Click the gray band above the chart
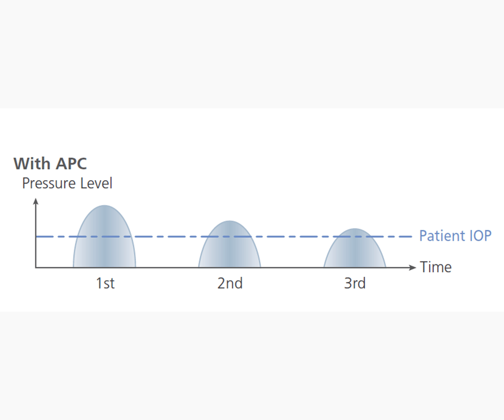 [252, 54]
